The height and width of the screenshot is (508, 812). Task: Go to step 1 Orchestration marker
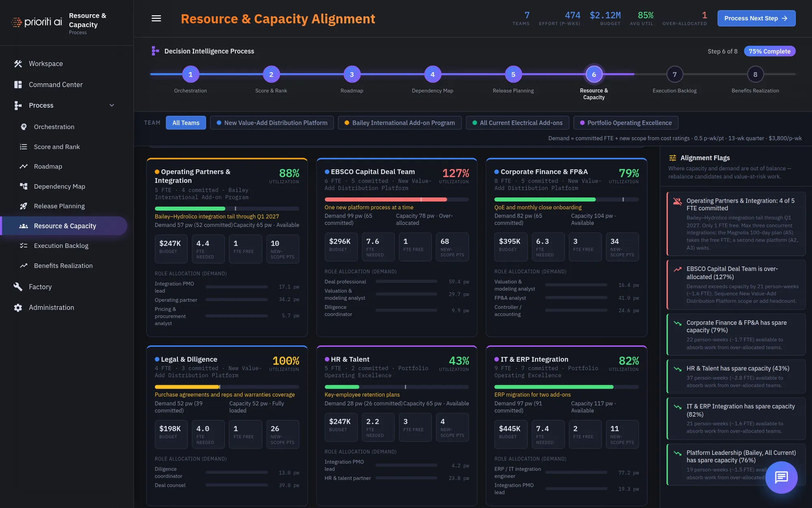click(x=190, y=74)
